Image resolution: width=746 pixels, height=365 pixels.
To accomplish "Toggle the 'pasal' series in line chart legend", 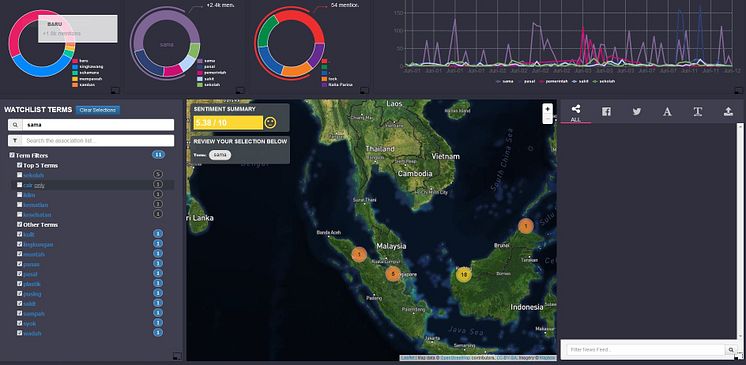I will click(526, 81).
